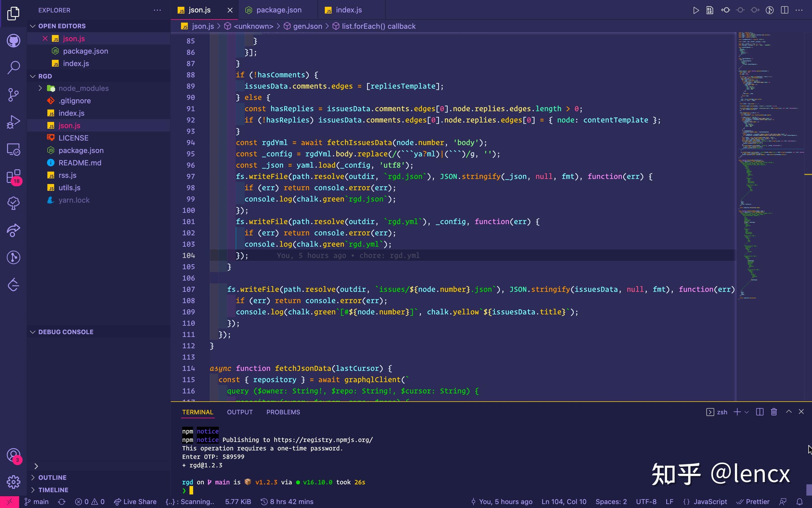Close the terminal panel
This screenshot has height=508, width=812.
click(801, 411)
